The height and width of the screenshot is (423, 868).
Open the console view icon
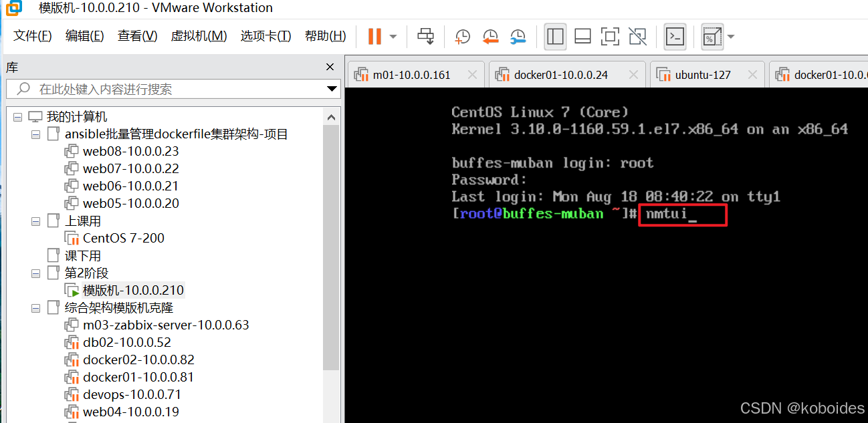pos(675,36)
